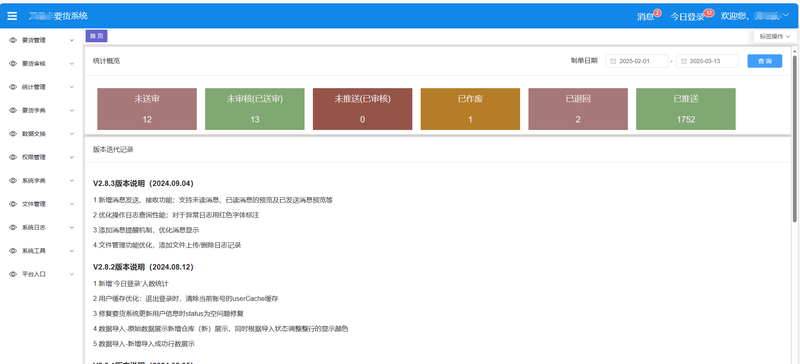This screenshot has height=364, width=800.
Task: Click the 制单日期 label
Action: [x=584, y=61]
